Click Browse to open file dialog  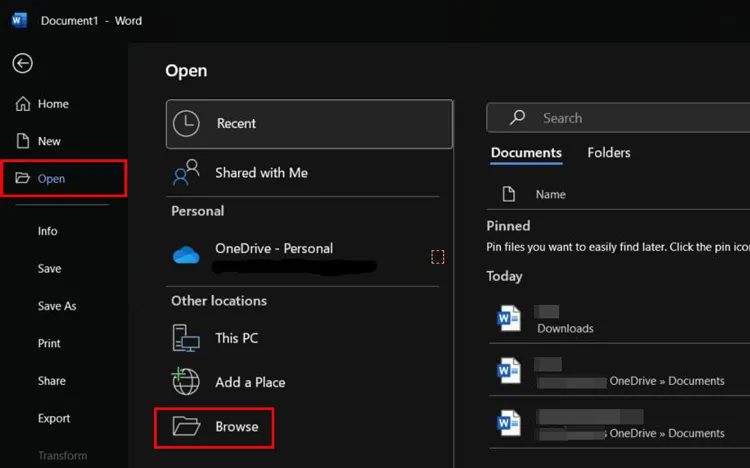point(214,427)
